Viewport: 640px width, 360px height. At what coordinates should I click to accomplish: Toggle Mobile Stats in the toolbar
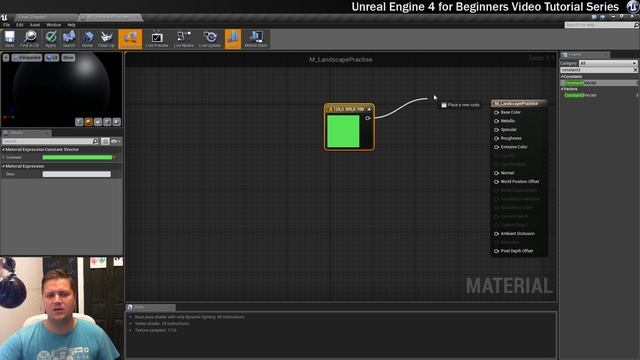tap(256, 39)
